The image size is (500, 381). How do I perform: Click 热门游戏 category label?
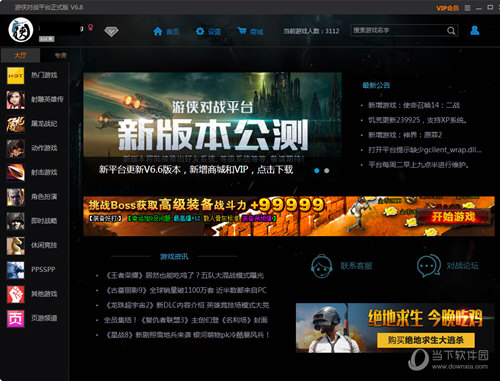pos(44,75)
